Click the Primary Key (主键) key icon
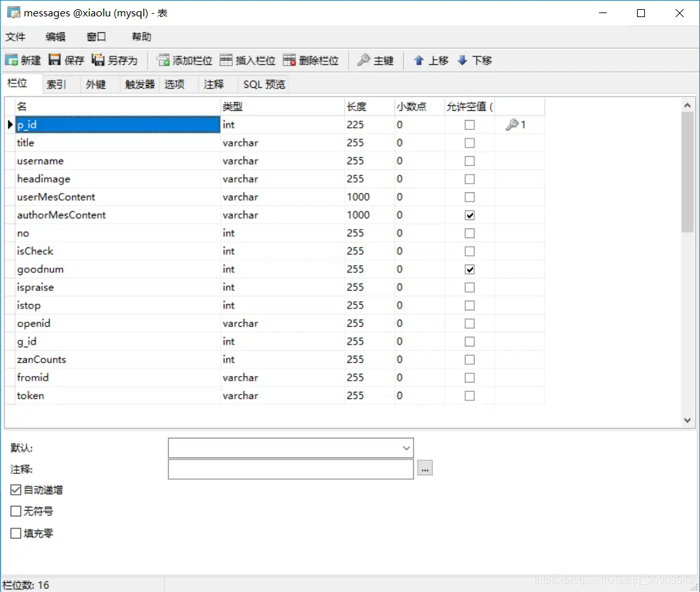This screenshot has height=592, width=700. click(363, 60)
